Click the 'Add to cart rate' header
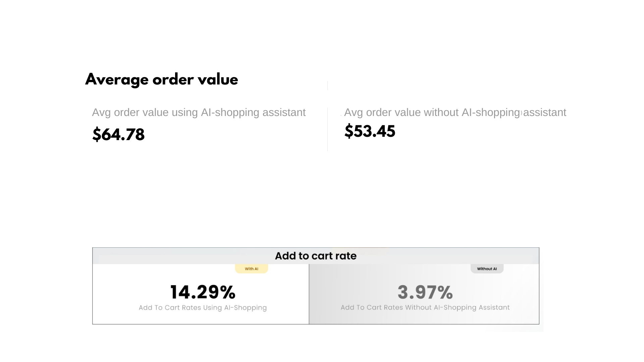This screenshot has height=362, width=644. click(316, 256)
